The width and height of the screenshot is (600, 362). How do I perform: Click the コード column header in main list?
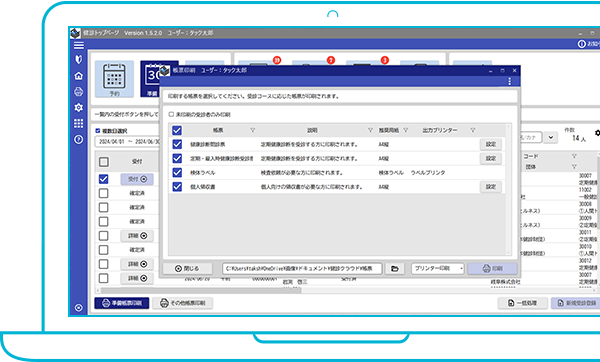pyautogui.click(x=531, y=156)
